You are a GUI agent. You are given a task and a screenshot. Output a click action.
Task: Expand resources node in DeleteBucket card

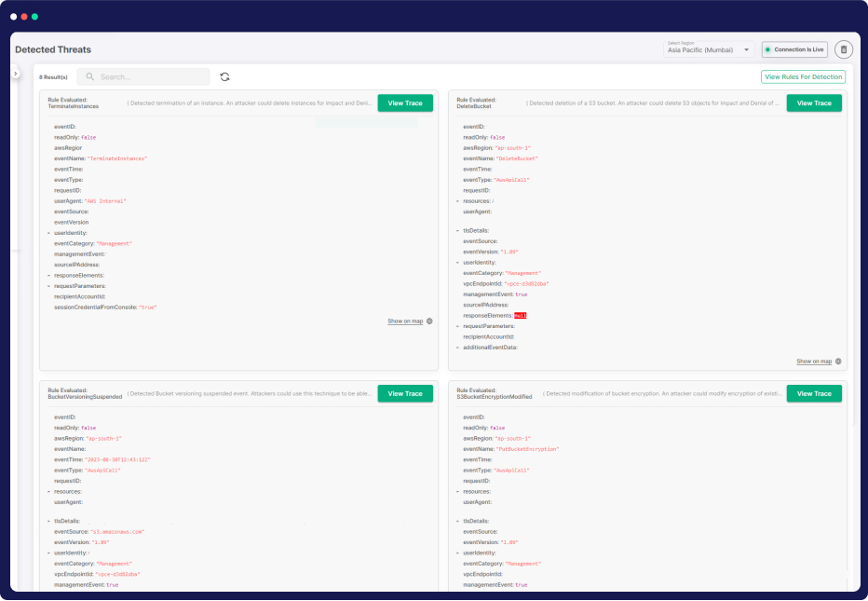[457, 200]
